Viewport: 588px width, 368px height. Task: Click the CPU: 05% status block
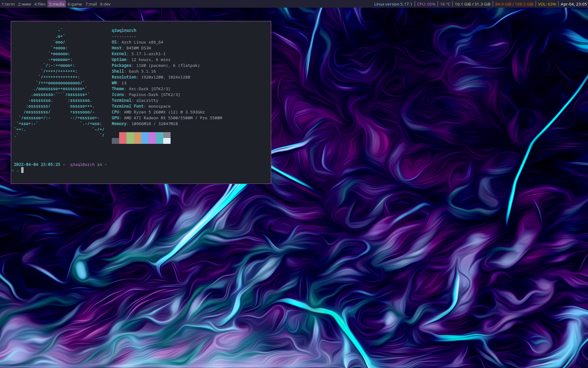[426, 4]
